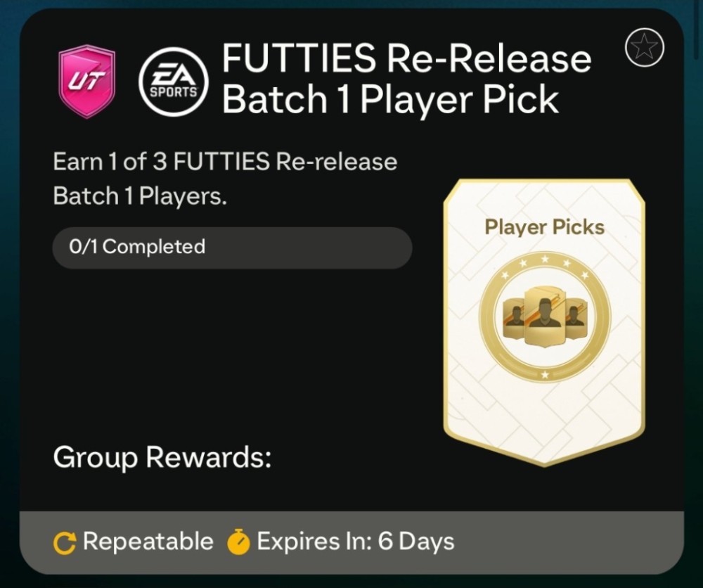This screenshot has width=703, height=588.
Task: Click the Repeatable label text
Action: 148,541
